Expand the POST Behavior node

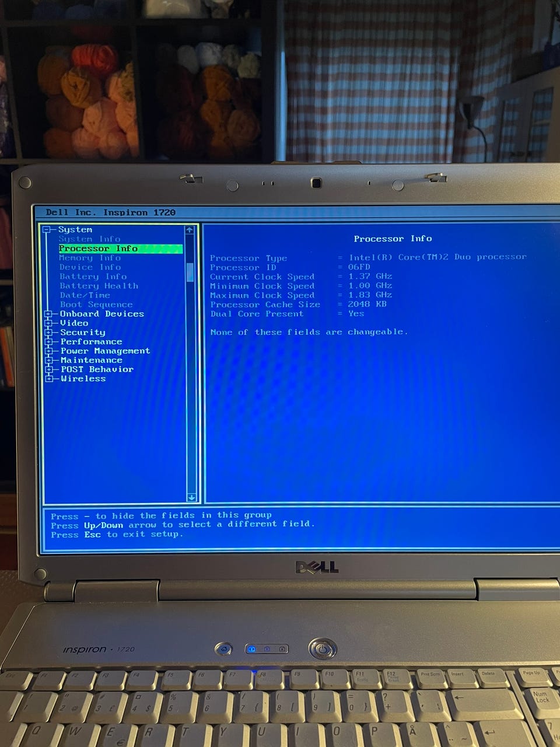[48, 369]
